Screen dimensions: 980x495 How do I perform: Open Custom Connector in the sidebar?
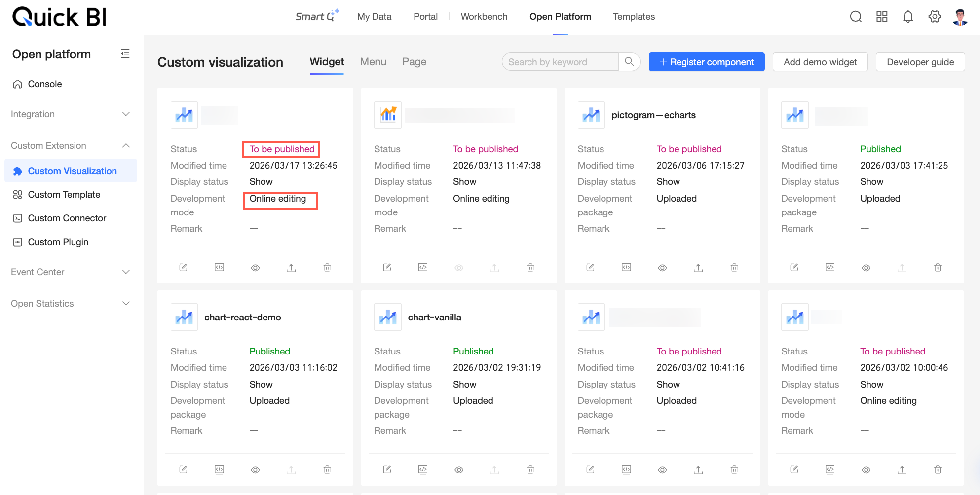pyautogui.click(x=71, y=218)
